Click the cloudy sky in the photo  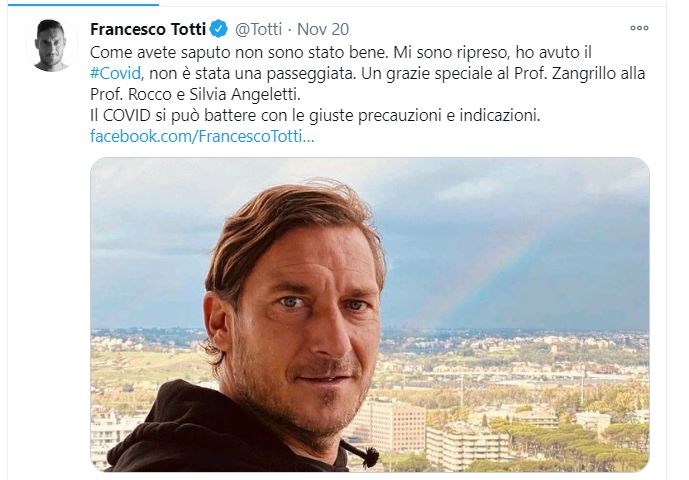(505, 198)
